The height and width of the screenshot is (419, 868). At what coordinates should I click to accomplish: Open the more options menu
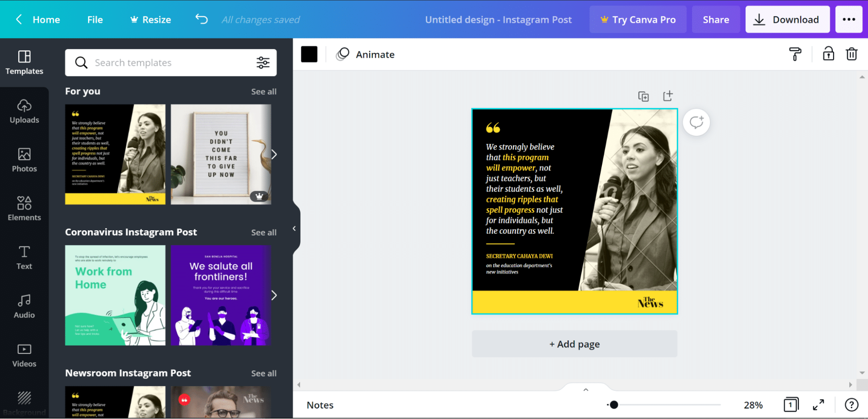[849, 20]
